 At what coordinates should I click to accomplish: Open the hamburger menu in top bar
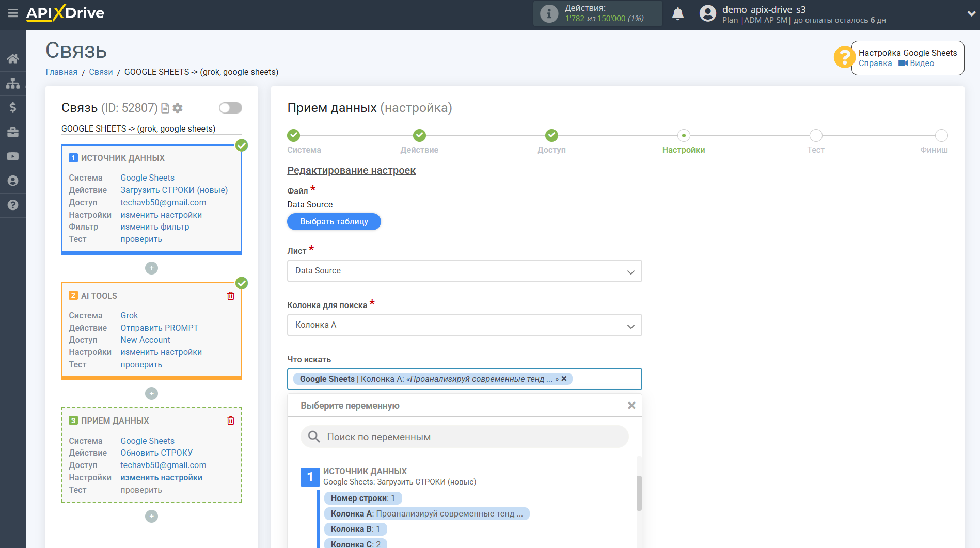[x=12, y=13]
